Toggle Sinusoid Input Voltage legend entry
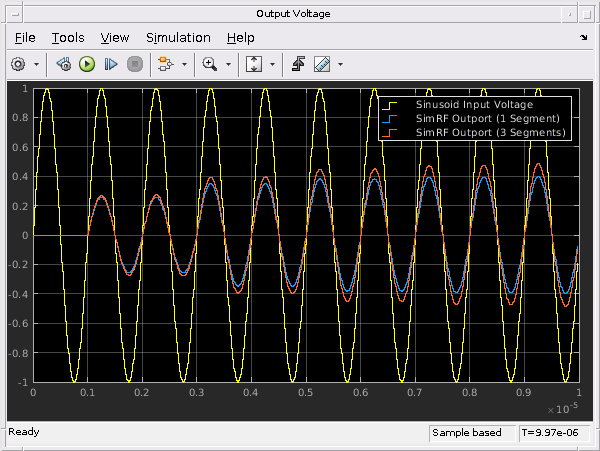 (474, 104)
